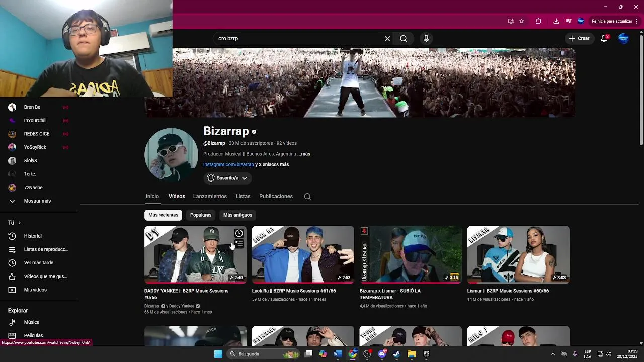
Task: Open YouTube notifications bell
Action: point(605,38)
